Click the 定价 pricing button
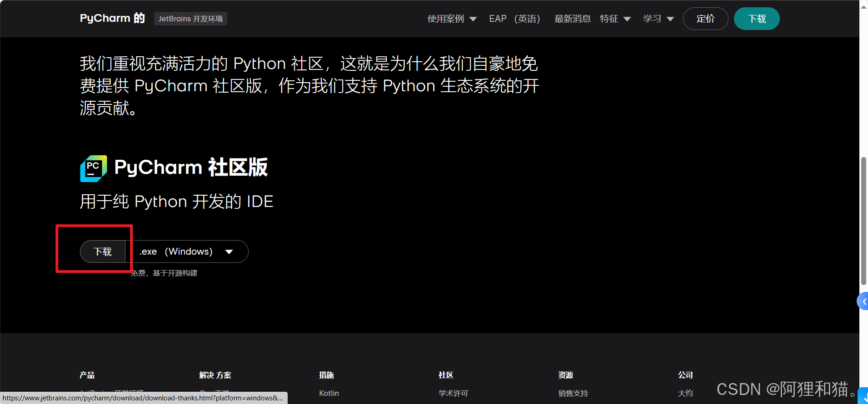Image resolution: width=868 pixels, height=404 pixels. click(x=705, y=19)
